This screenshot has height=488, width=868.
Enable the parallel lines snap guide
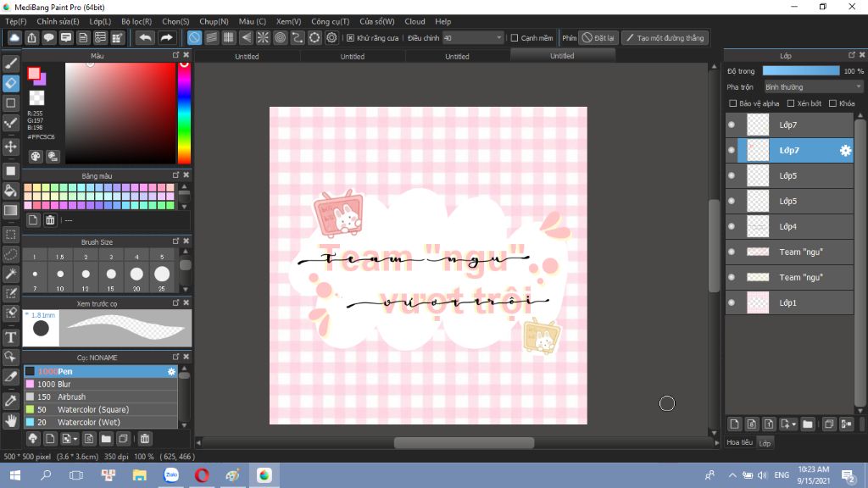211,37
